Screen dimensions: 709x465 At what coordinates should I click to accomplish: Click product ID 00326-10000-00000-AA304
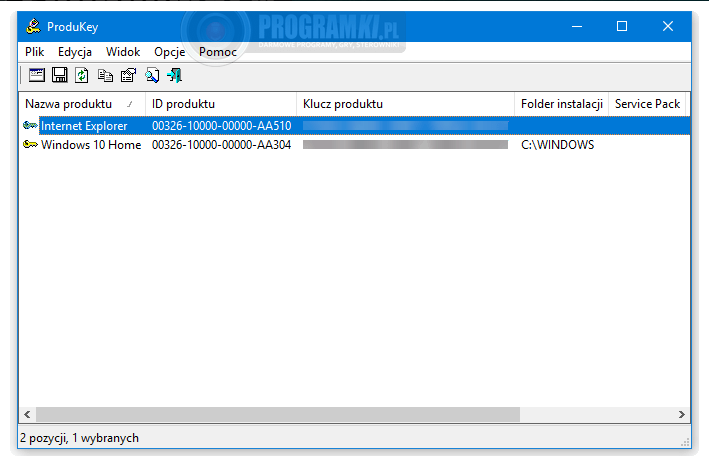[221, 145]
